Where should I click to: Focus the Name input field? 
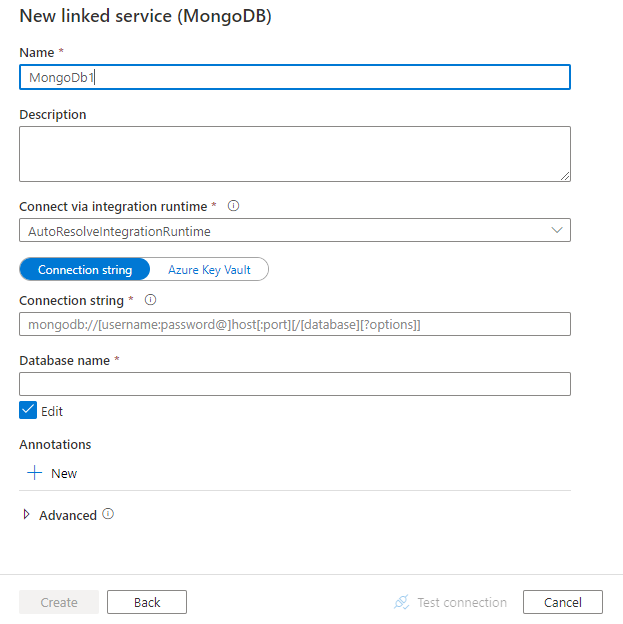tap(294, 78)
